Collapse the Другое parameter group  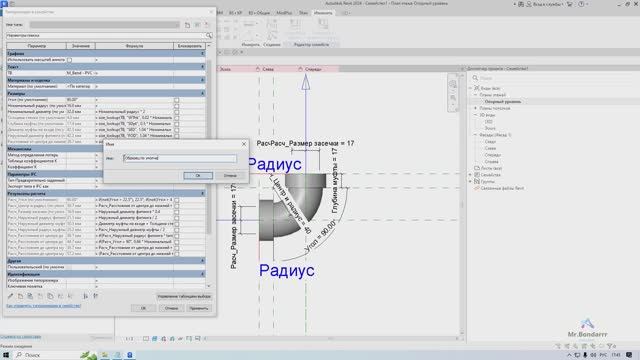click(x=202, y=260)
